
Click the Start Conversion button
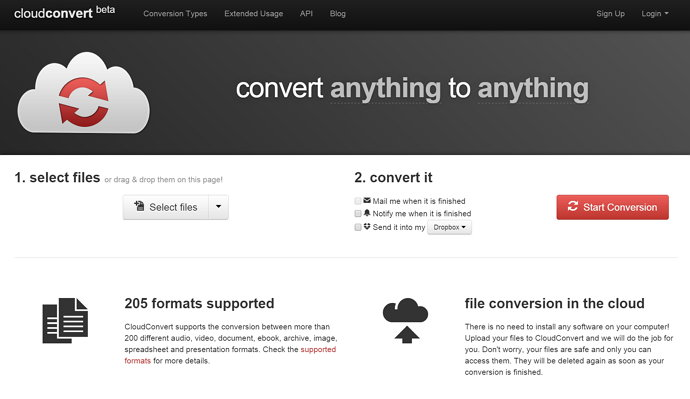click(x=613, y=207)
